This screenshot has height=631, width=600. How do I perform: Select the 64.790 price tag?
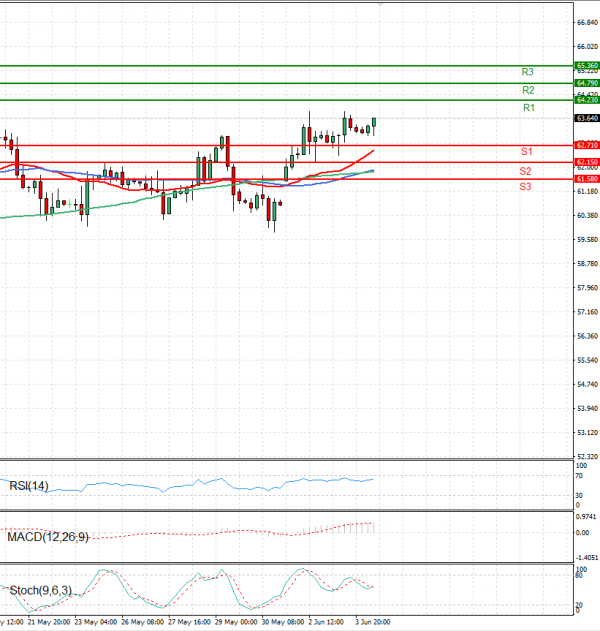click(587, 83)
